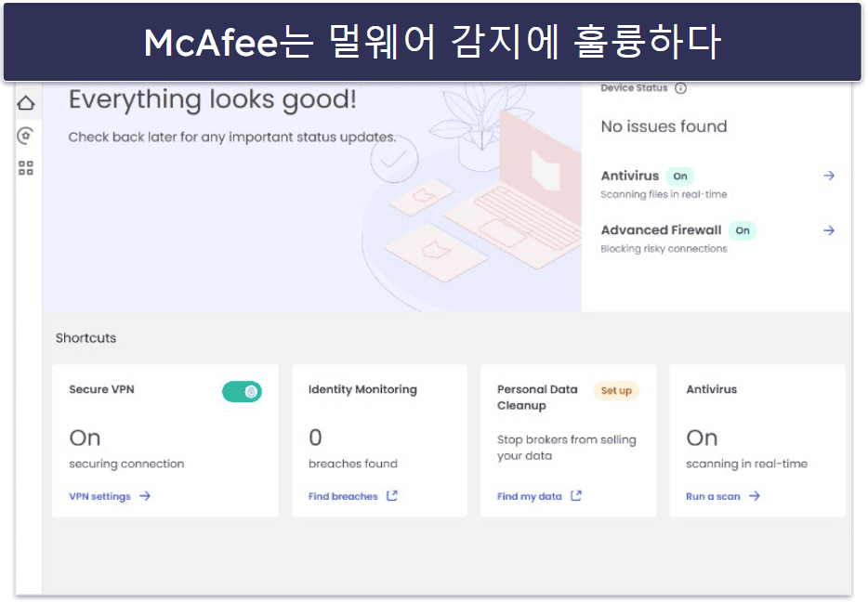Viewport: 868px width, 602px height.
Task: Open the Identity Monitoring card title
Action: pos(362,389)
